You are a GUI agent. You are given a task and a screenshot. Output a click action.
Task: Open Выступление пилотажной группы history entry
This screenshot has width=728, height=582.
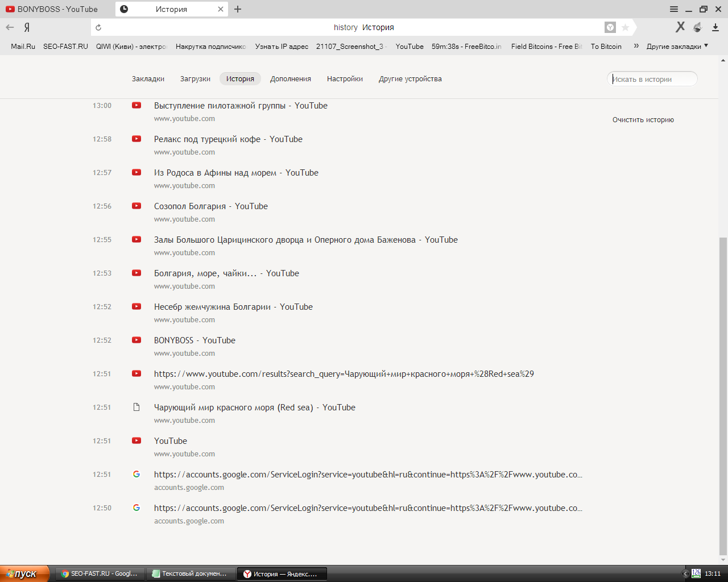pyautogui.click(x=241, y=106)
